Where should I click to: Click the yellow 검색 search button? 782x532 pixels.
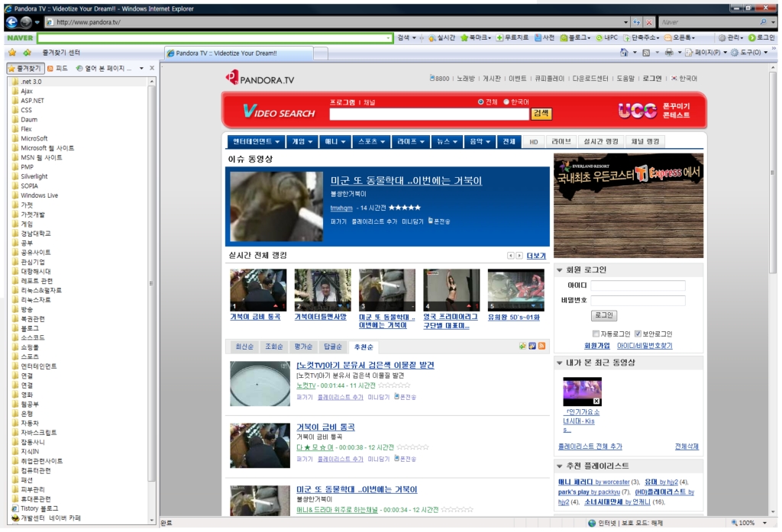541,114
